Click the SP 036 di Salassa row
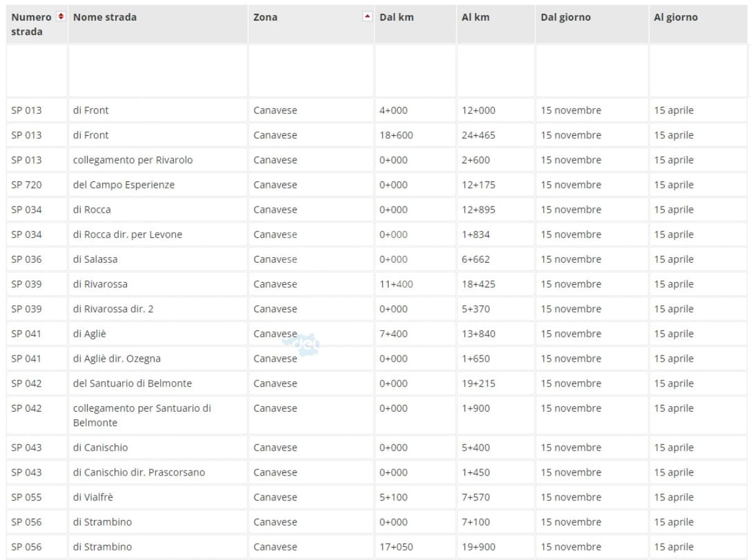Screen dimensions: 751x560 [x=95, y=260]
